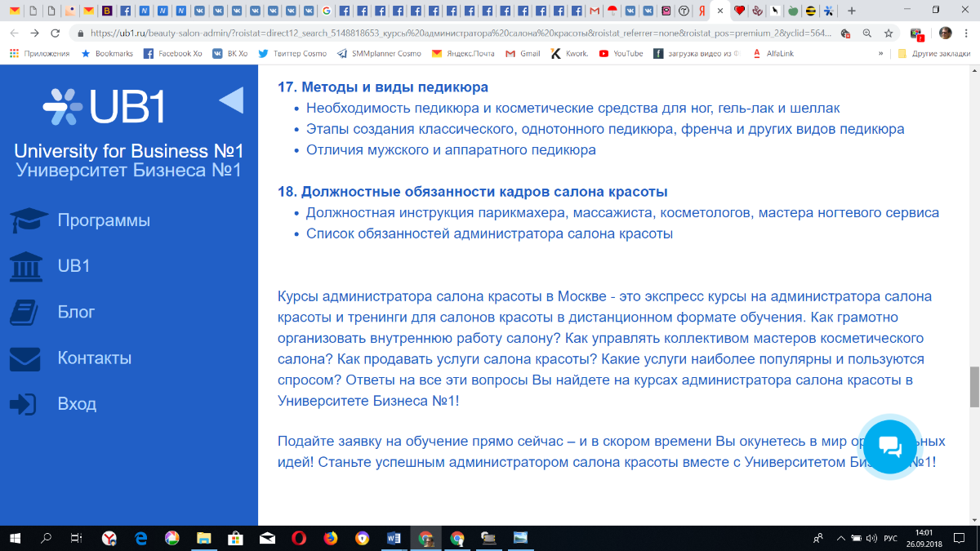Click the UB1 bank building icon
Screen dimensions: 980x551
pyautogui.click(x=27, y=266)
